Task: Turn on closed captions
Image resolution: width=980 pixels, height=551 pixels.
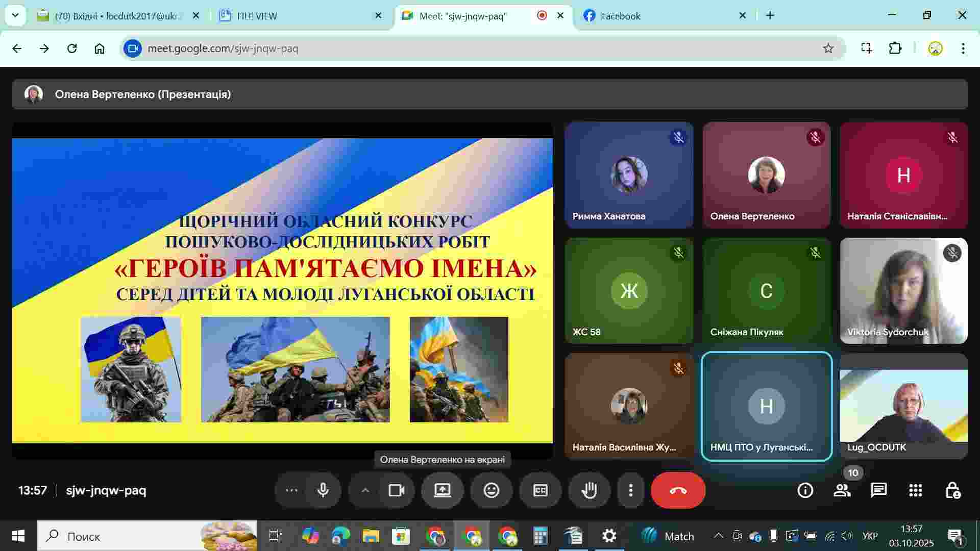Action: coord(540,490)
